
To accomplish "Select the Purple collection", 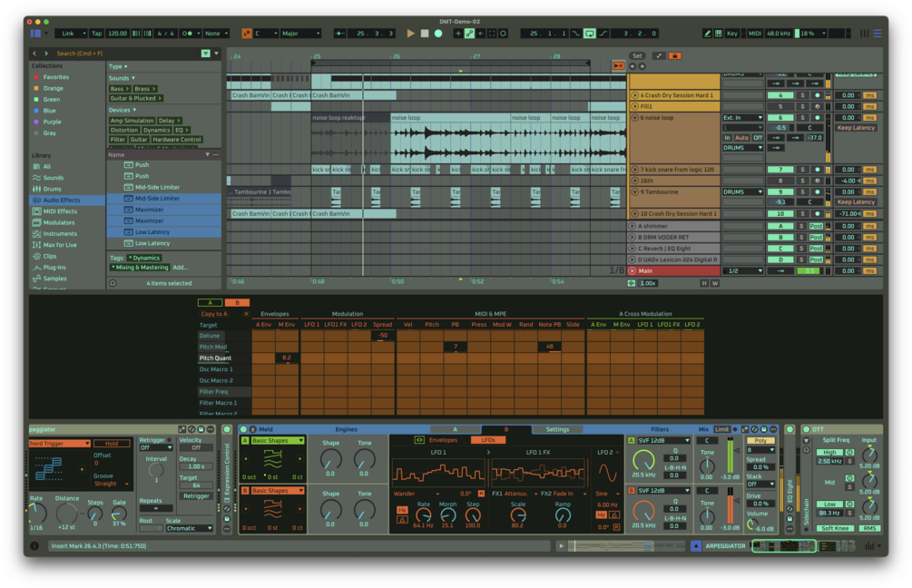I will pyautogui.click(x=52, y=122).
